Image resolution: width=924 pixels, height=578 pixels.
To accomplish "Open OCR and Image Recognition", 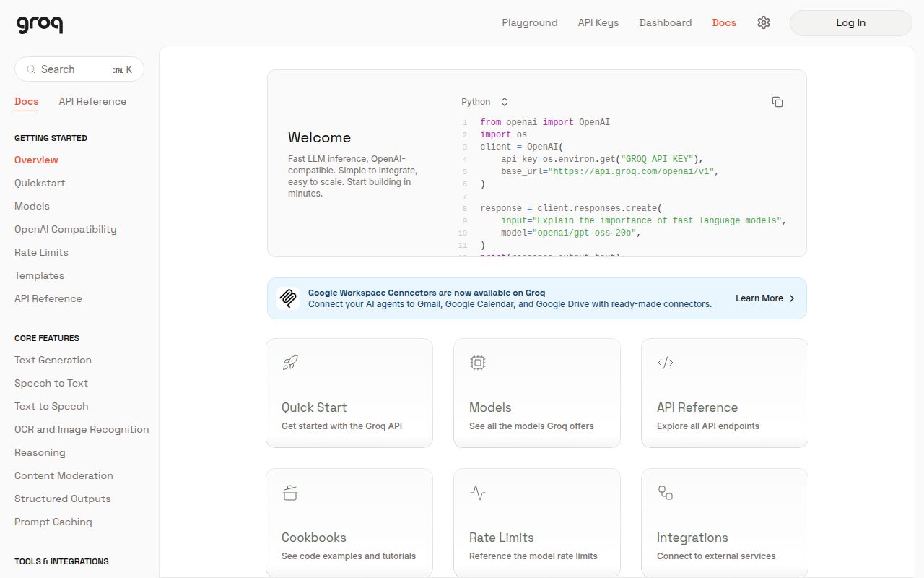I will click(x=82, y=429).
